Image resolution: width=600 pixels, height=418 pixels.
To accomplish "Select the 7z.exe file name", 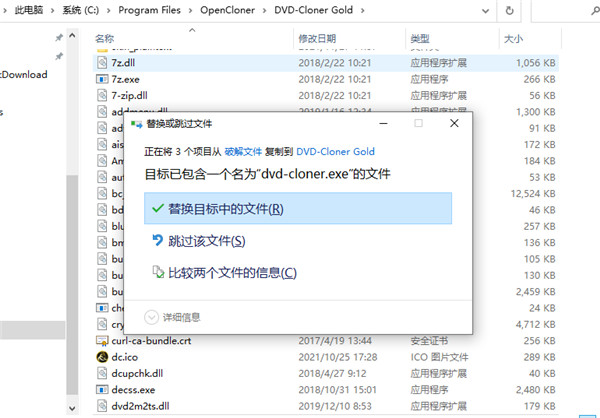I will (126, 79).
